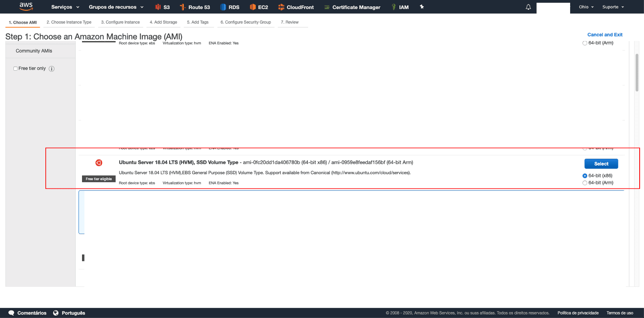Click the Free tier eligible badge

99,179
